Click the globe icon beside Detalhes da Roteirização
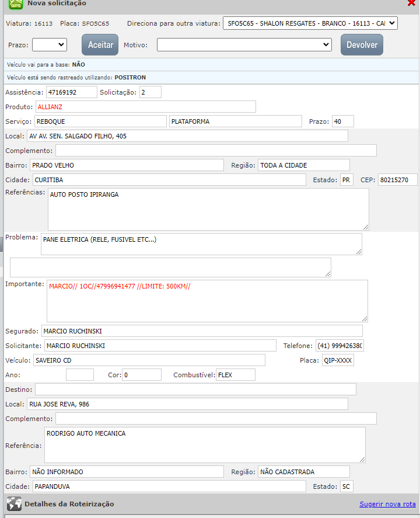This screenshot has height=518, width=420. [x=14, y=504]
